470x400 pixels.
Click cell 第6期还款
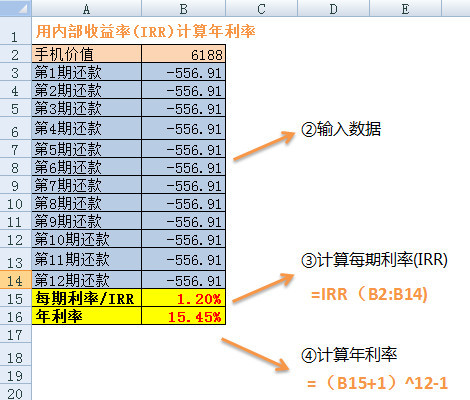[x=87, y=167]
